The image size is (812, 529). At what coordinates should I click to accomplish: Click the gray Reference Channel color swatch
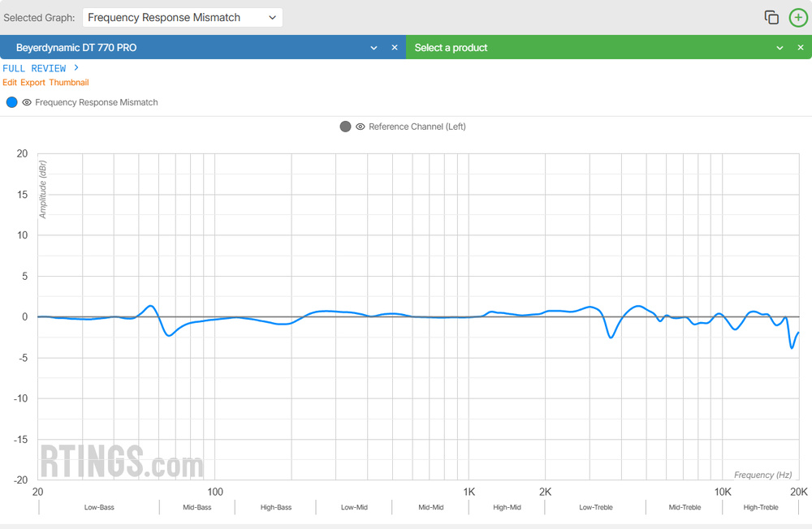(x=345, y=127)
